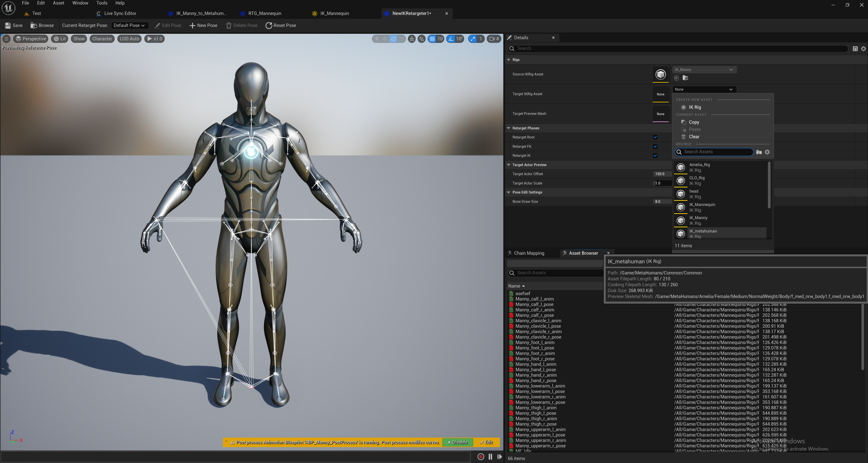
Task: Click the surface snapping arrows icon
Action: click(422, 39)
